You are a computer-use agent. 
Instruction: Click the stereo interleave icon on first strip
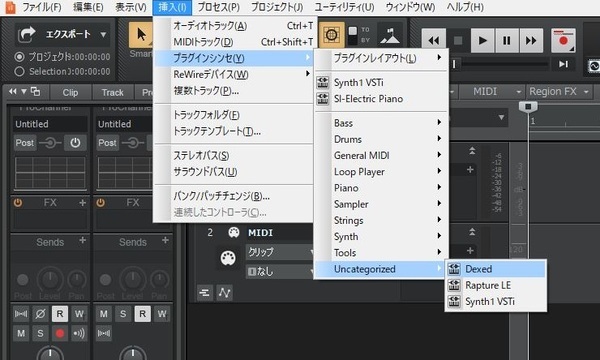pos(21,314)
